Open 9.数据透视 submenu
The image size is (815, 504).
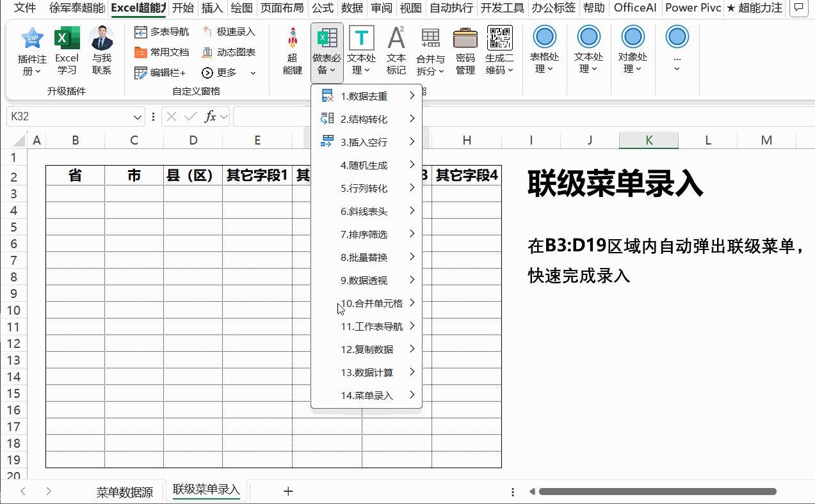click(366, 280)
